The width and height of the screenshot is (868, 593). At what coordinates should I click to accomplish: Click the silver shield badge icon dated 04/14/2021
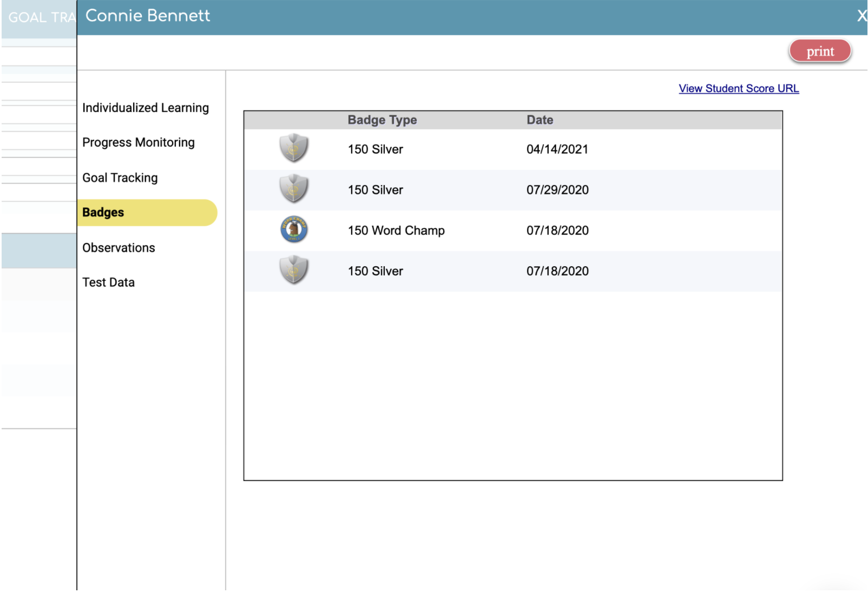293,148
